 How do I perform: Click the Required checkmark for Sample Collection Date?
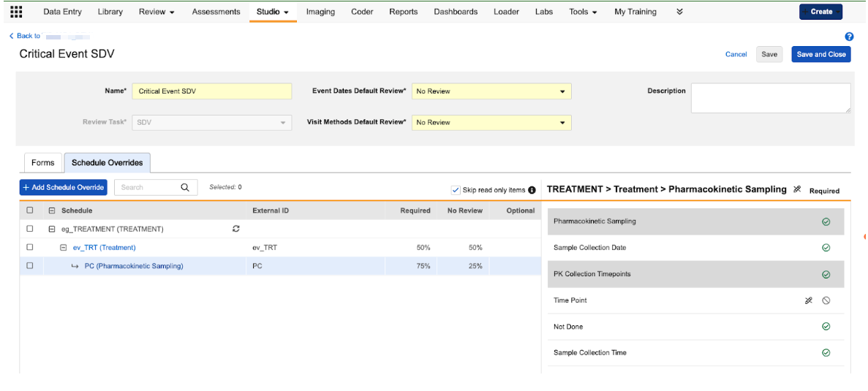click(826, 248)
